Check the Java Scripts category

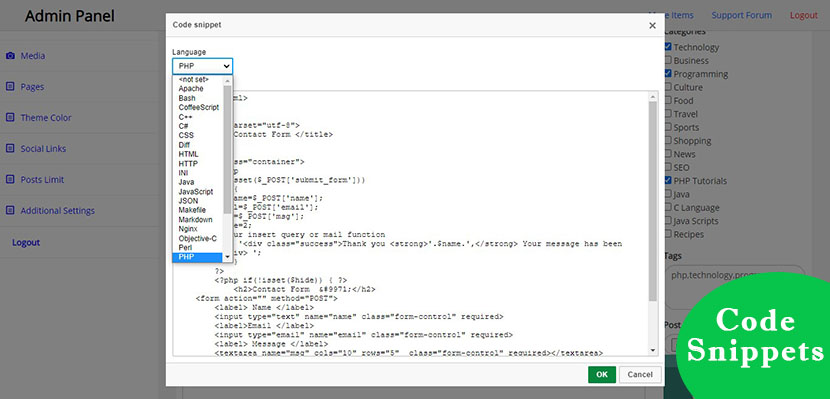click(668, 221)
